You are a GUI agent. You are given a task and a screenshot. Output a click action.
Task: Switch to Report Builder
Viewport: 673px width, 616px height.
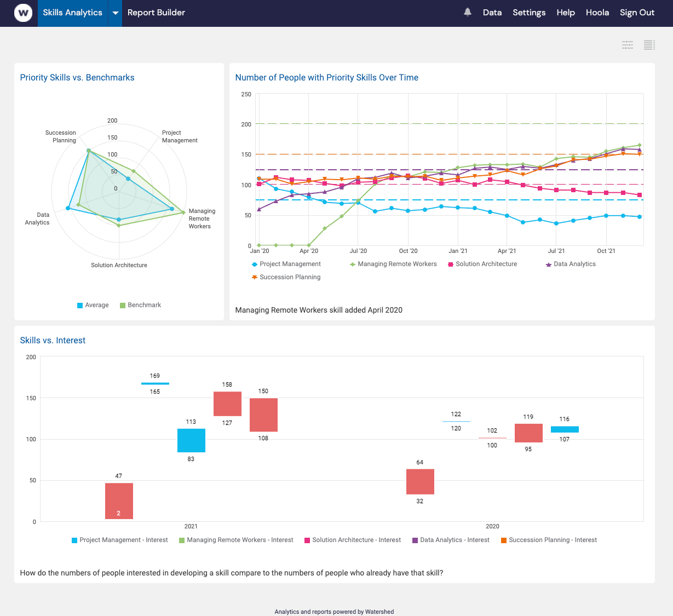156,12
